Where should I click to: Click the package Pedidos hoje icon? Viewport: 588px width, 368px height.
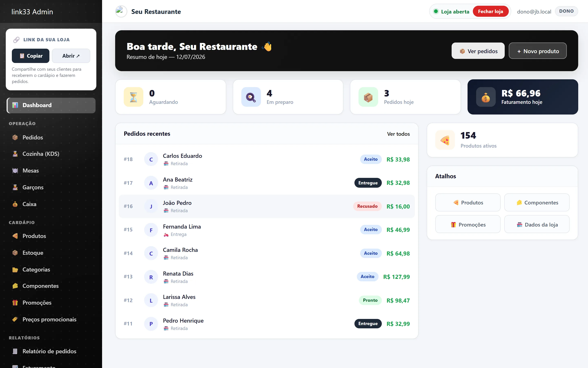point(368,97)
